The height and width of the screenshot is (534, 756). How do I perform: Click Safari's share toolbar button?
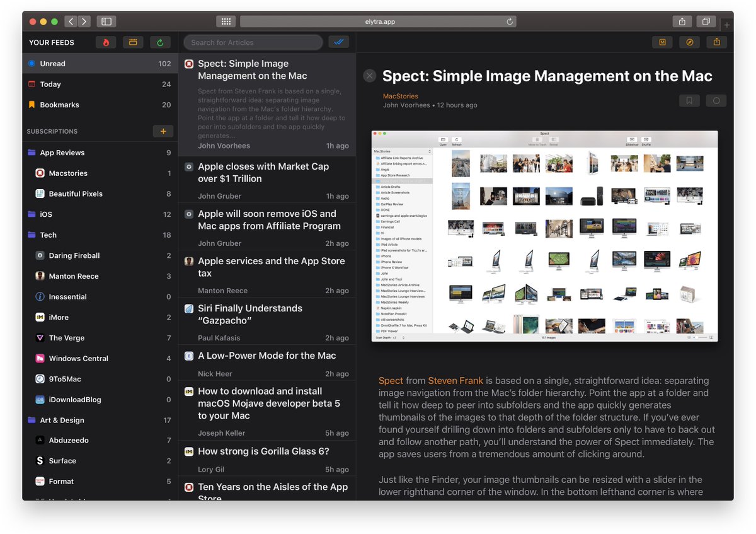(x=682, y=21)
